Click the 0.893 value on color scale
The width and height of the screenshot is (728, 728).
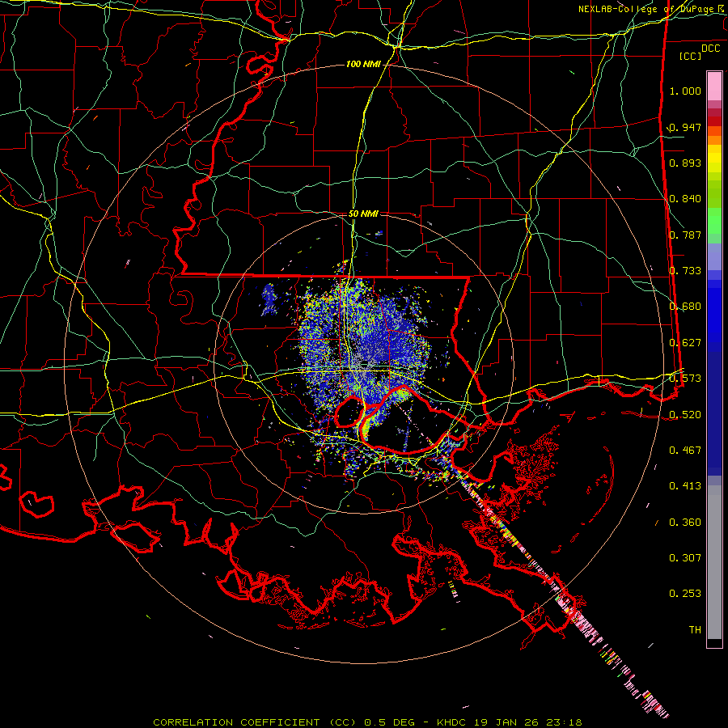pyautogui.click(x=685, y=163)
